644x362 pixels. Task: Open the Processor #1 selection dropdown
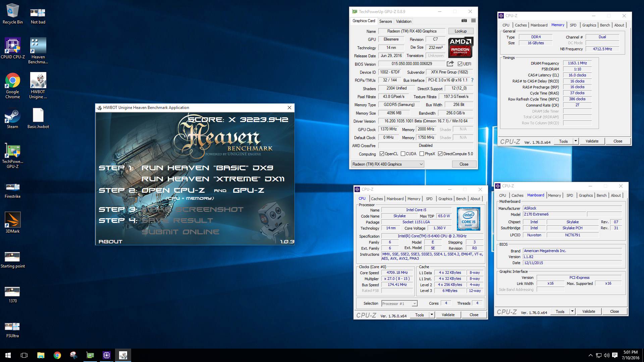399,304
